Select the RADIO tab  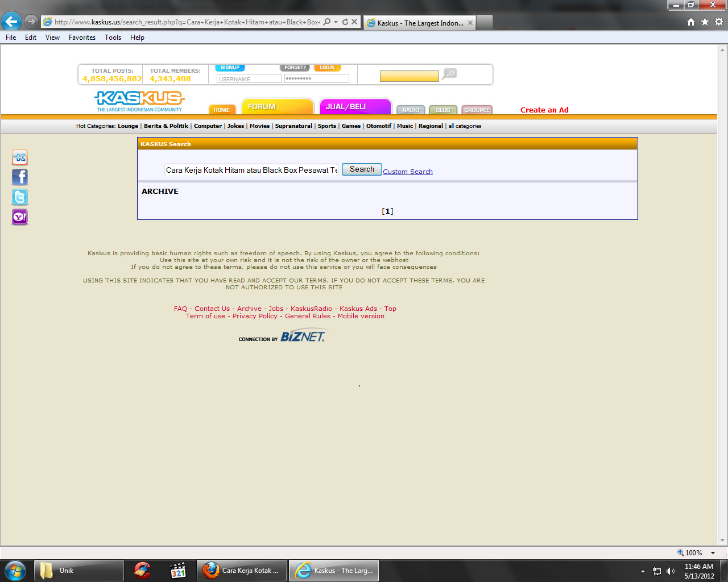click(x=411, y=110)
